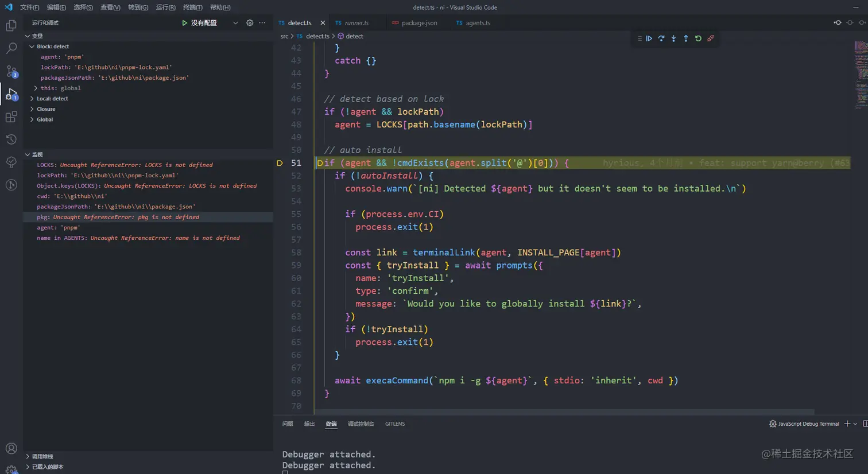
Task: Step into the function call
Action: click(x=673, y=38)
